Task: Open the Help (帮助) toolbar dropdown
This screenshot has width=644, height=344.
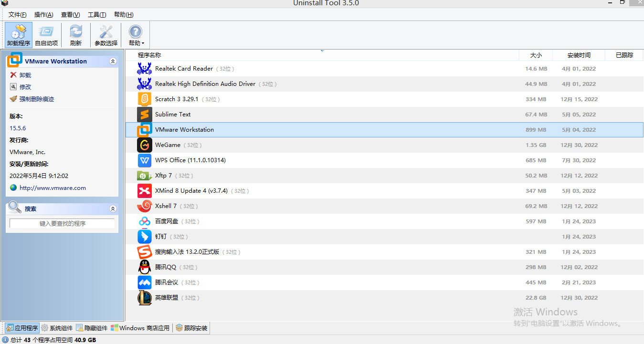Action: point(136,35)
